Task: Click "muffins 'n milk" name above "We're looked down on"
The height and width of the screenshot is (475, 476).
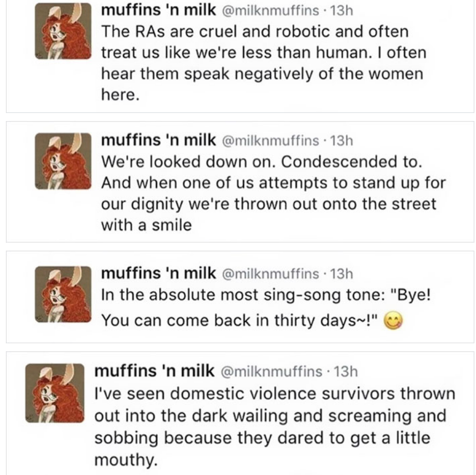Action: point(157,141)
